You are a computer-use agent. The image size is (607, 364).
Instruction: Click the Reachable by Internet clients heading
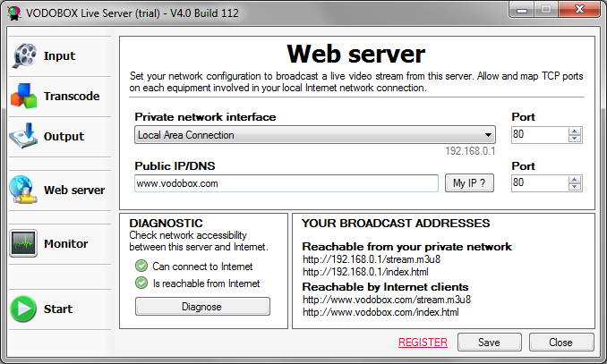coord(385,287)
